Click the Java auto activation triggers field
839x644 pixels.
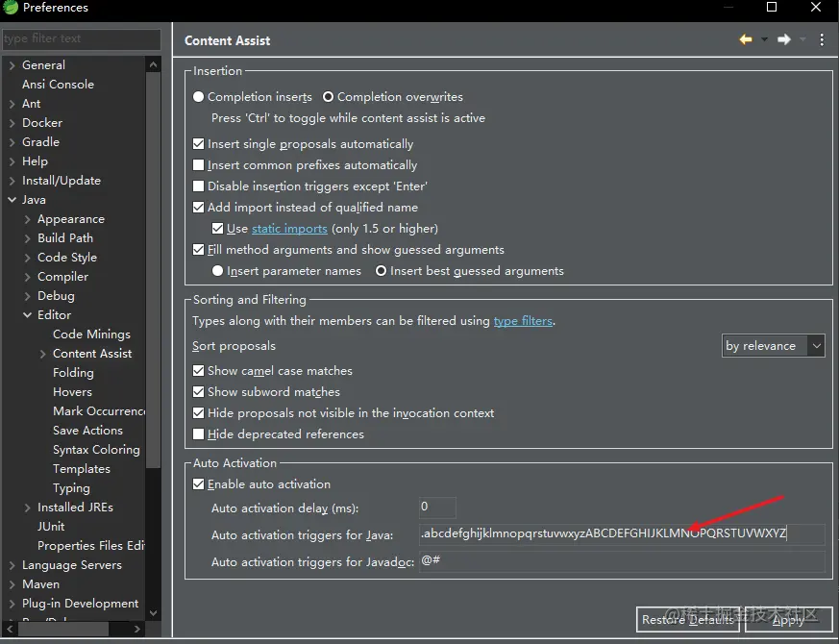(x=622, y=533)
